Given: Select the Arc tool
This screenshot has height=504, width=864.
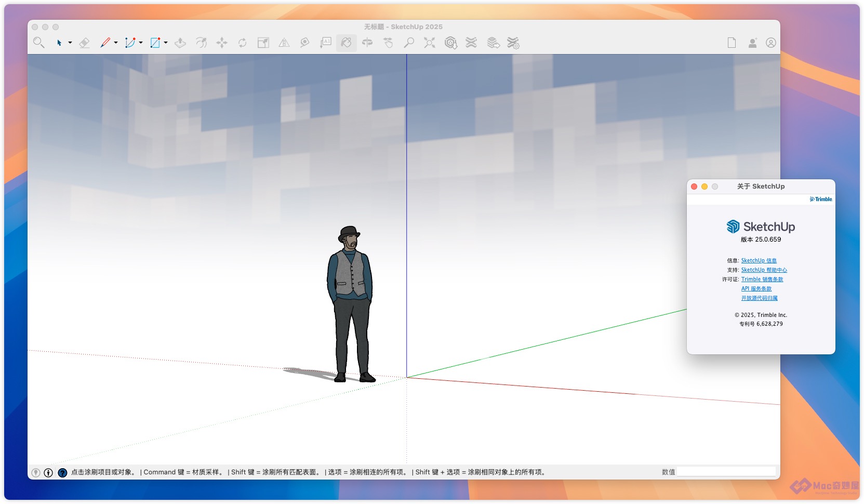Looking at the screenshot, I should pos(130,43).
